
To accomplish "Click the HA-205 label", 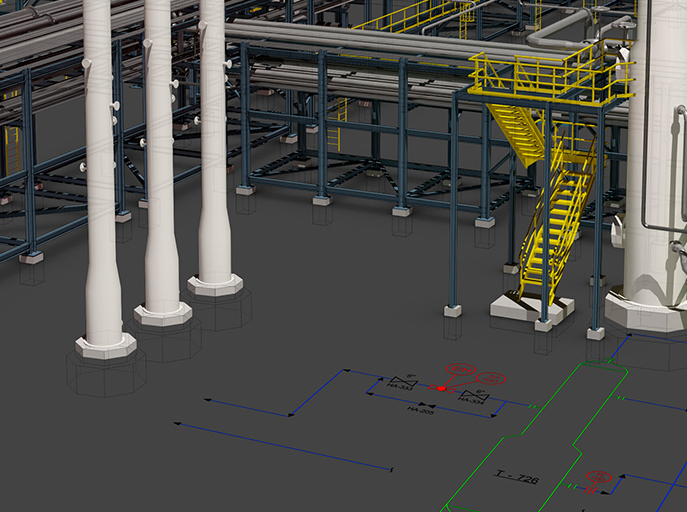I will tap(419, 410).
